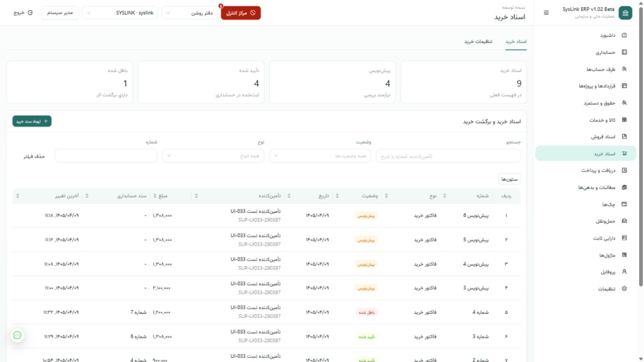Sort table by وضعیت column arrows
The height and width of the screenshot is (362, 644).
(x=337, y=196)
